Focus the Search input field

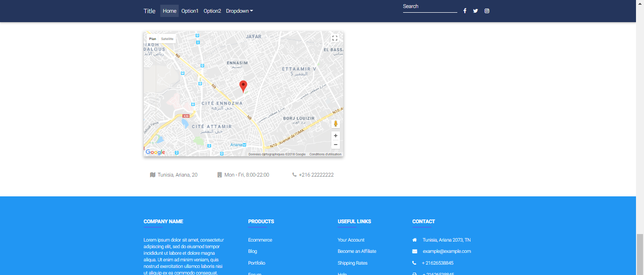point(430,7)
